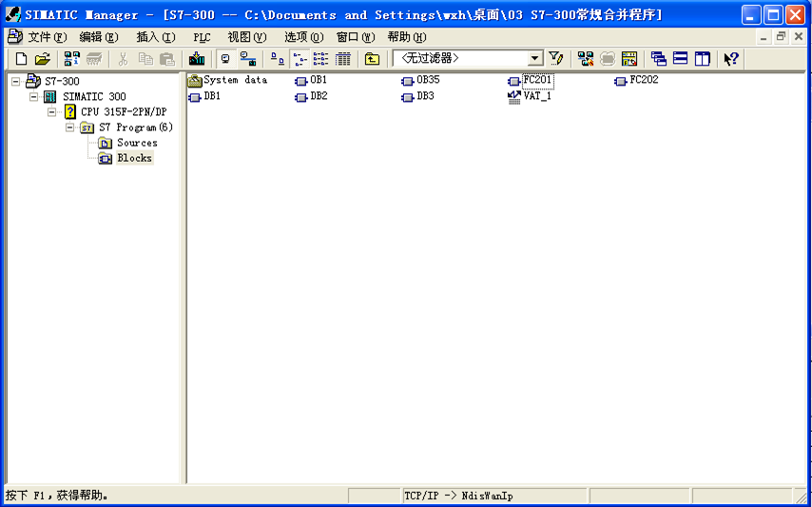Click the SIMATIC Manager title bar icon

coord(13,14)
